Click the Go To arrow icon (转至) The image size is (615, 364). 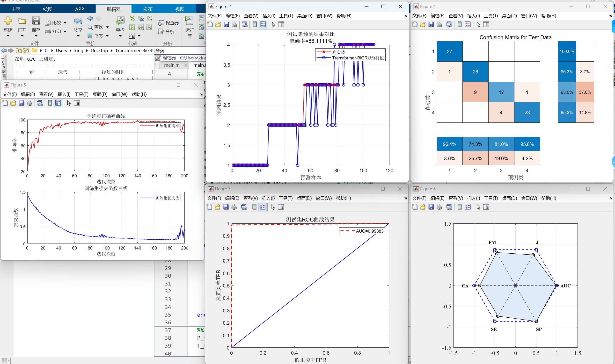pyautogui.click(x=78, y=21)
